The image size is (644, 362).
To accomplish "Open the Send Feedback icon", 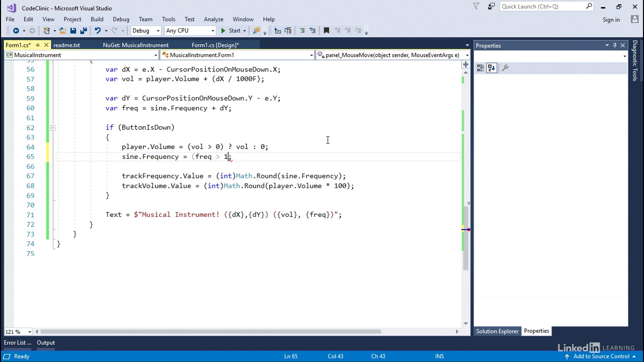I will (491, 7).
